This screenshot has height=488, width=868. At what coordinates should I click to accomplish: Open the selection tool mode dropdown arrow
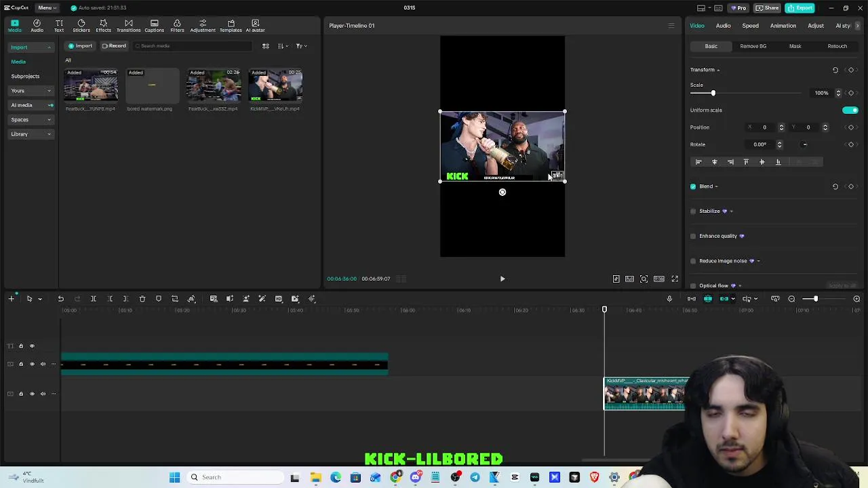39,299
